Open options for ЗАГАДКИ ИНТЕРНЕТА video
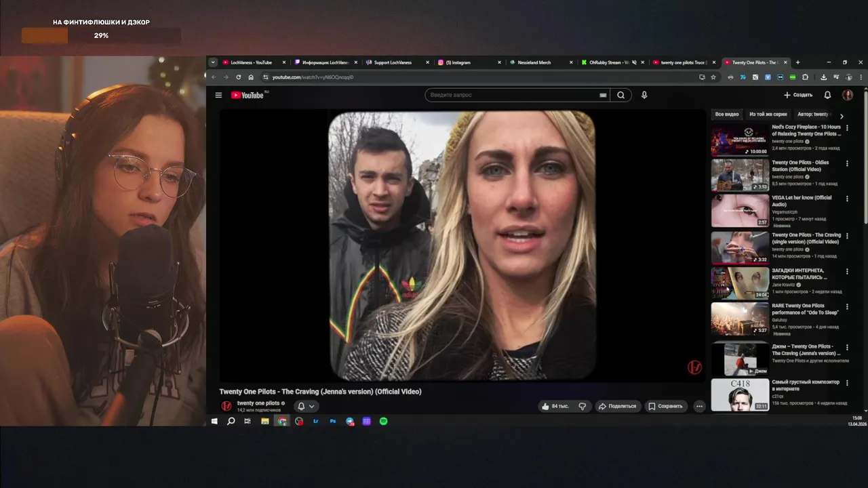868x488 pixels. [847, 271]
